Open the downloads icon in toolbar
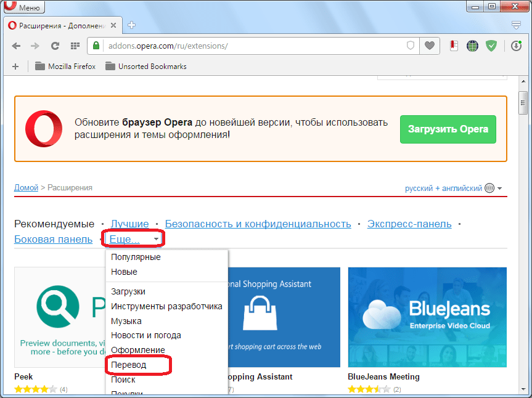The height and width of the screenshot is (398, 532). pos(516,46)
